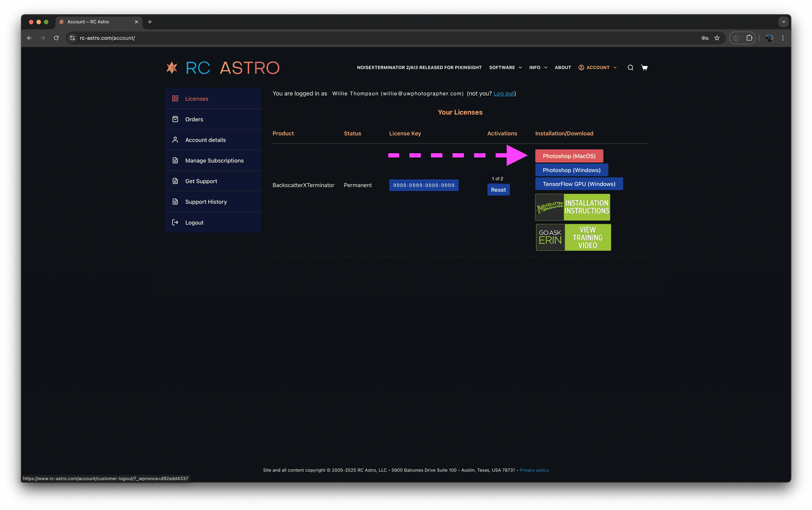Viewport: 812px width, 510px height.
Task: Select the Licenses sidebar item
Action: [x=213, y=99]
